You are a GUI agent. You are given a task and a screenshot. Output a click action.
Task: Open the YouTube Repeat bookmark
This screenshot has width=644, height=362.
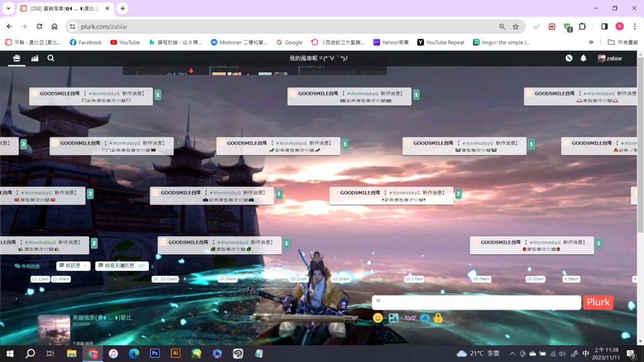coord(441,42)
